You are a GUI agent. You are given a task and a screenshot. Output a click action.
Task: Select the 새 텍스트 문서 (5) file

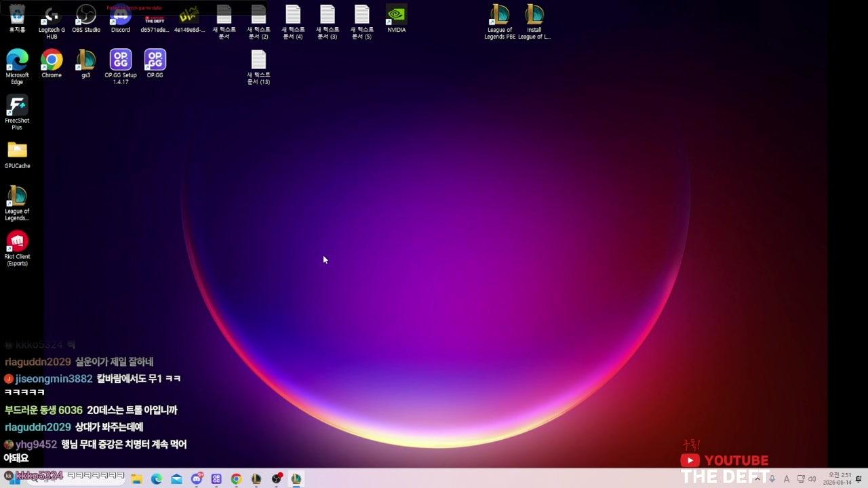[x=362, y=22]
